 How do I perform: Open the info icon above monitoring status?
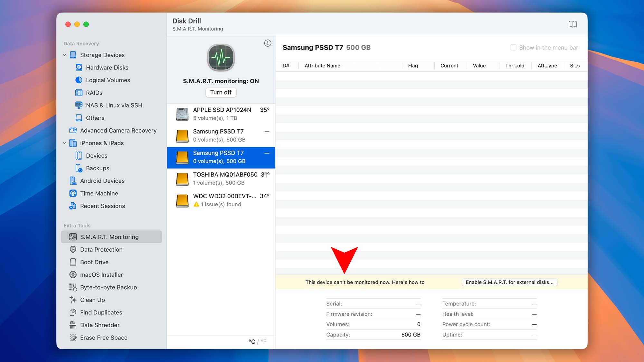pos(268,43)
